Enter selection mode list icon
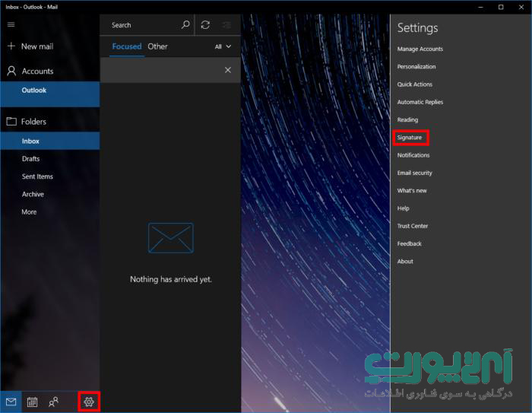Image resolution: width=532 pixels, height=413 pixels. [226, 25]
